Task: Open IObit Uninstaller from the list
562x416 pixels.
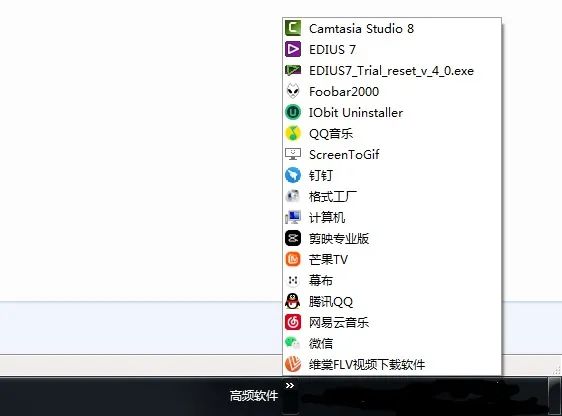Action: click(392, 112)
